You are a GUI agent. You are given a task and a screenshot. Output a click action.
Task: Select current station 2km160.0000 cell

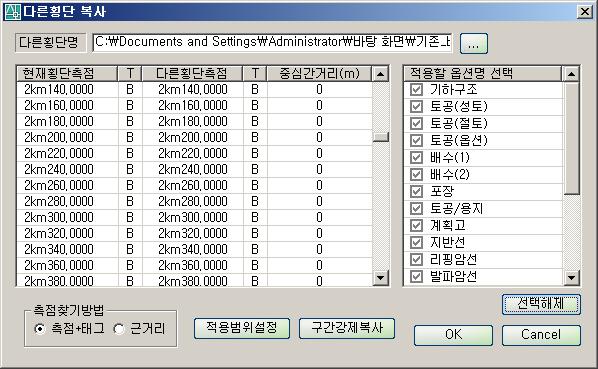tap(67, 106)
